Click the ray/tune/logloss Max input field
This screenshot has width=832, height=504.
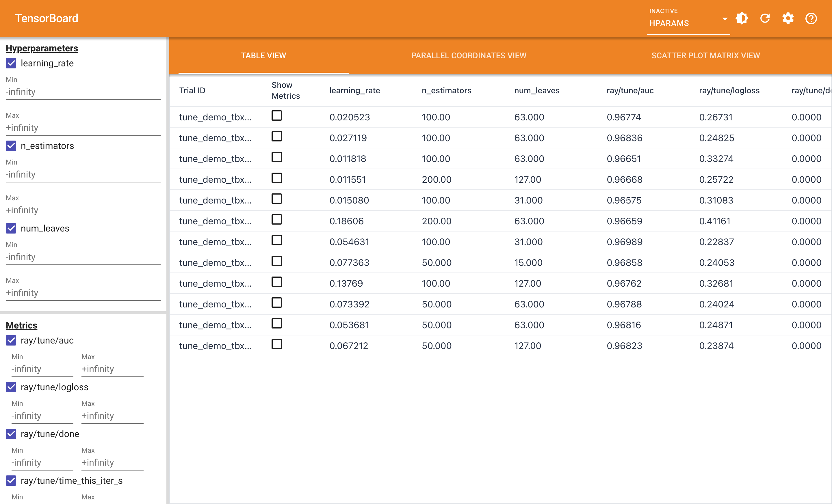112,416
